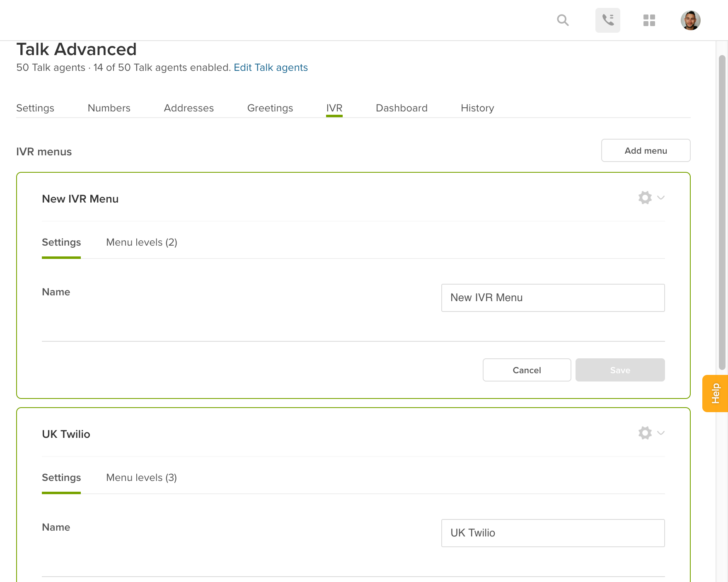Click Cancel in New IVR Menu card
The width and height of the screenshot is (728, 582).
527,370
